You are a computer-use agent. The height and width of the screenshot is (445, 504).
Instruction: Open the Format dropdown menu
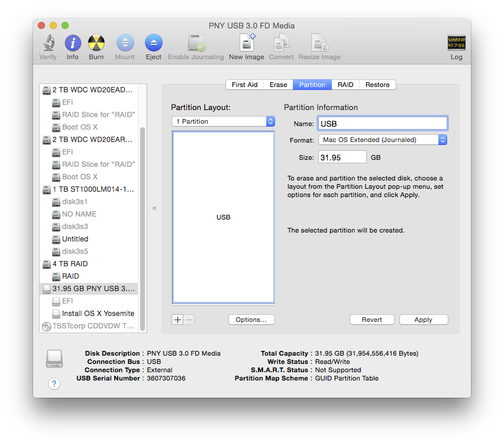[383, 140]
